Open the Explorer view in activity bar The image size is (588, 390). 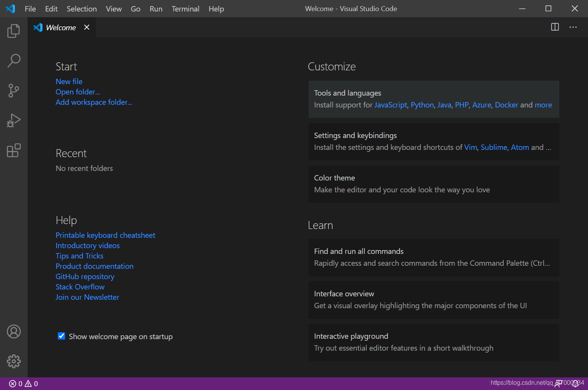14,31
